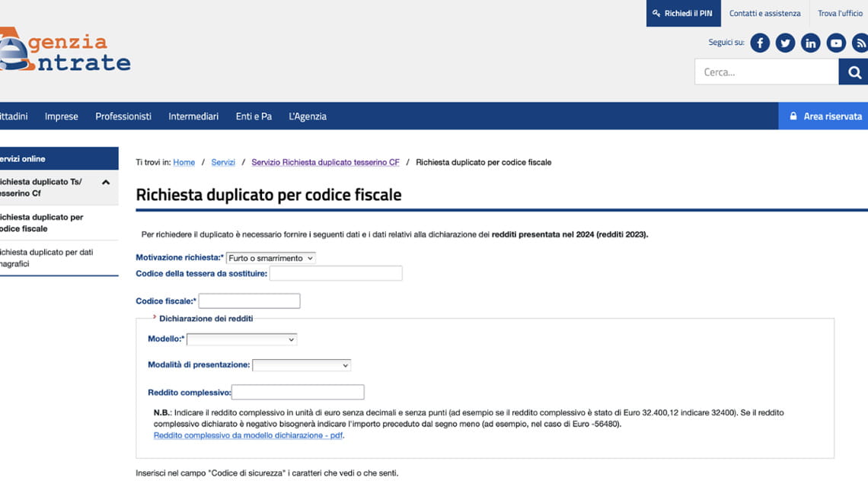Click the search magnifier icon
This screenshot has height=487, width=868.
(853, 72)
